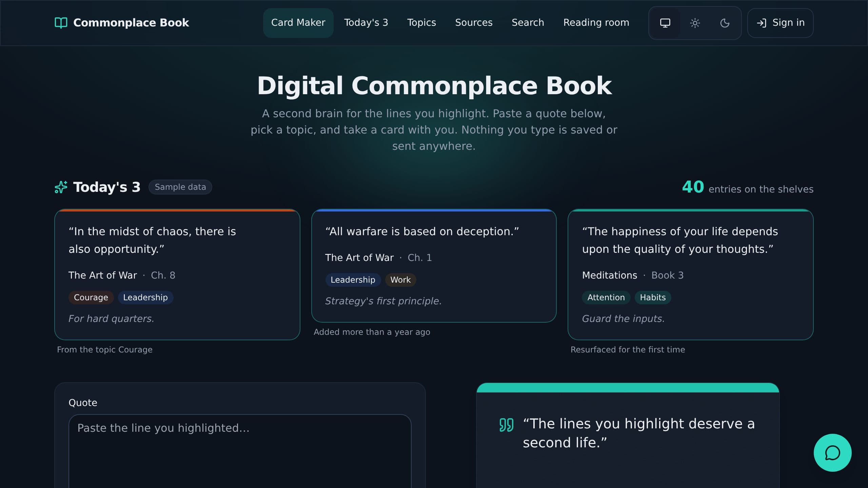The height and width of the screenshot is (488, 868).
Task: Select the Courage tag
Action: pos(91,298)
